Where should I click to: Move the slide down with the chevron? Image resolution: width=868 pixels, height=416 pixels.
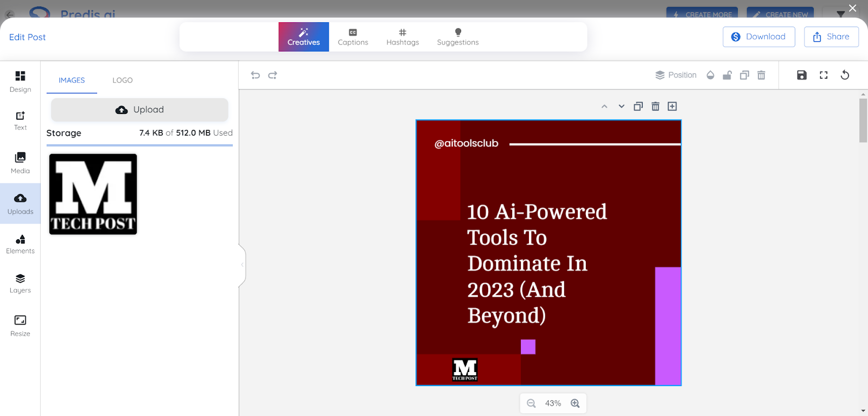click(x=621, y=106)
